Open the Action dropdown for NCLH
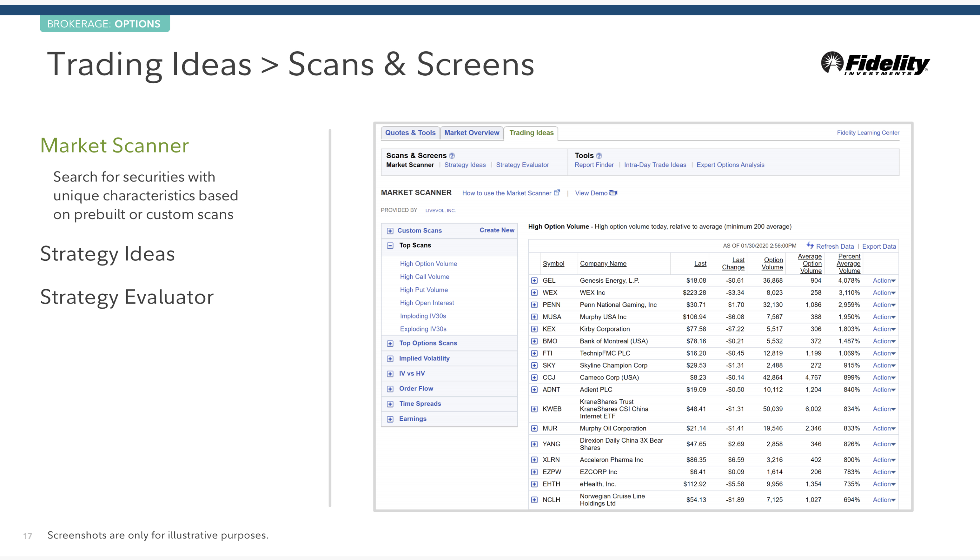 point(884,500)
